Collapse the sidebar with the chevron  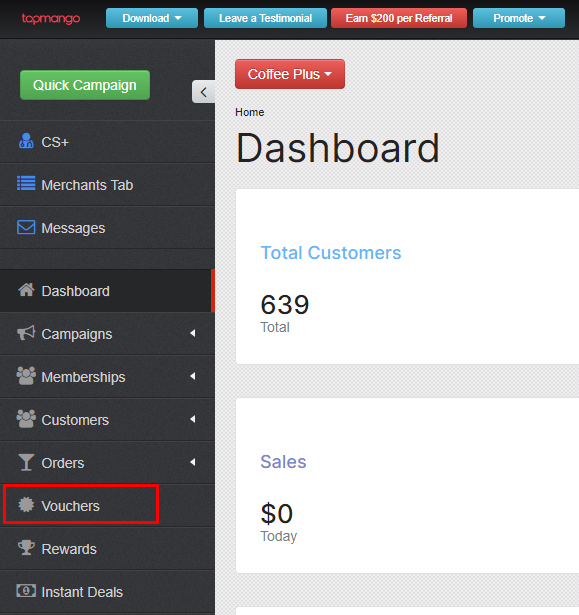203,92
